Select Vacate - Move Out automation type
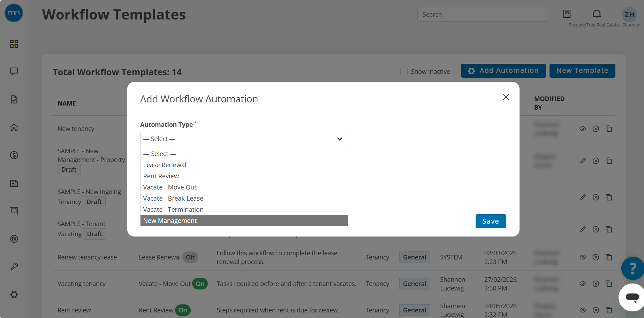644x318 pixels. tap(244, 187)
